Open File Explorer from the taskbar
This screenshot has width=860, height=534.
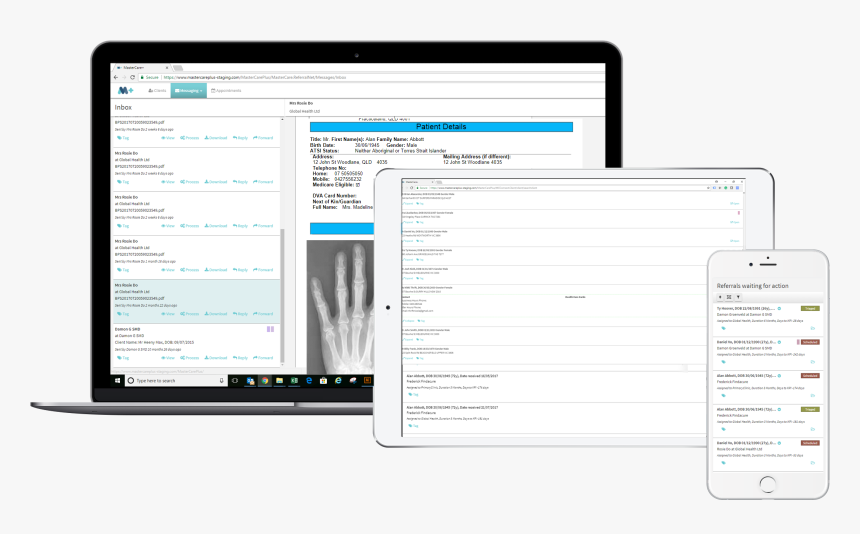pyautogui.click(x=279, y=380)
